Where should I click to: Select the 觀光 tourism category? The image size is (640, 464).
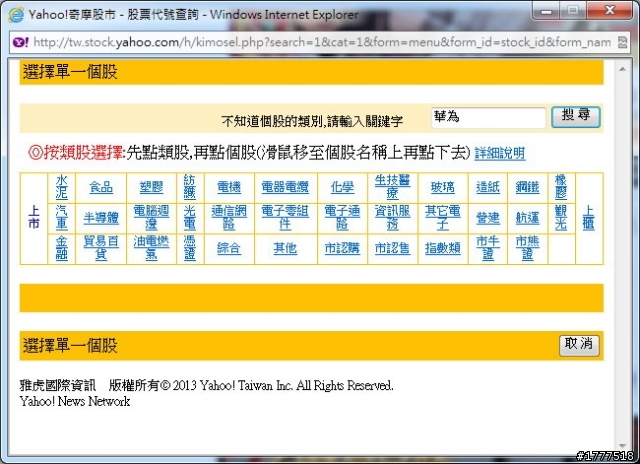click(561, 218)
